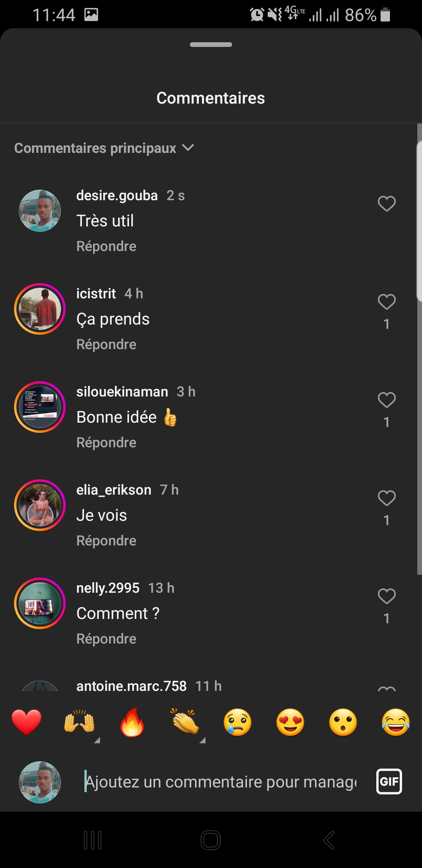Tap the red heart emoji reaction
This screenshot has height=868, width=422.
[27, 722]
